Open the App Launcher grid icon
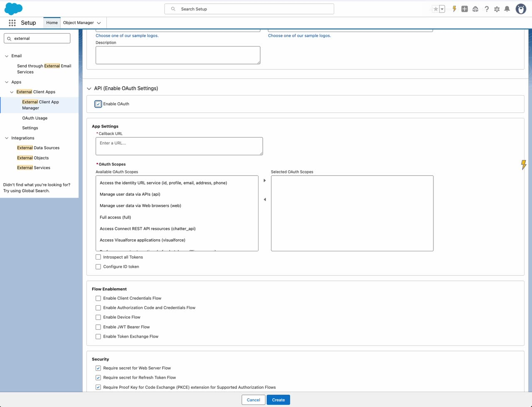Screen dimensions: 532x407 12,23
